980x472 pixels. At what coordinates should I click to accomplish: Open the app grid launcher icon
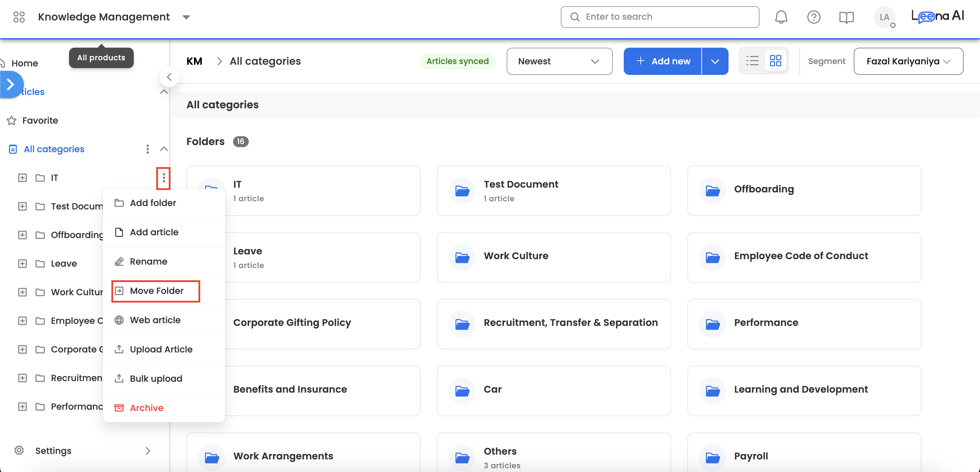19,17
